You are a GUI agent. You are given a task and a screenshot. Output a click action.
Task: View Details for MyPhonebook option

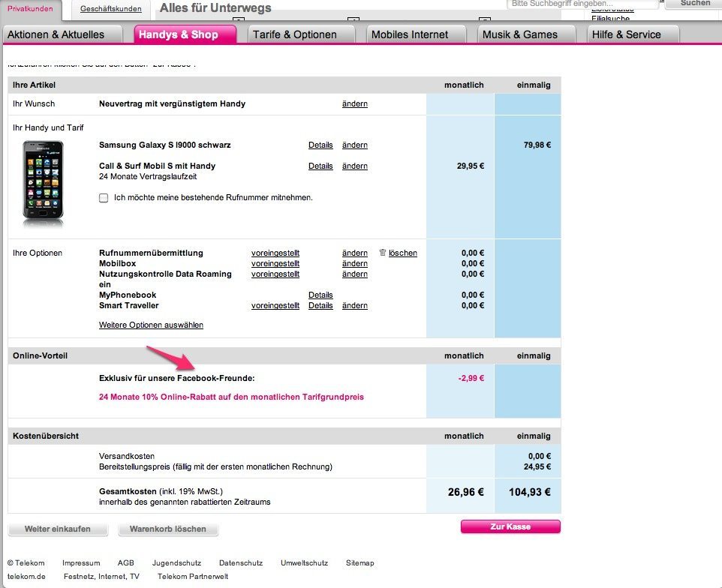click(320, 295)
